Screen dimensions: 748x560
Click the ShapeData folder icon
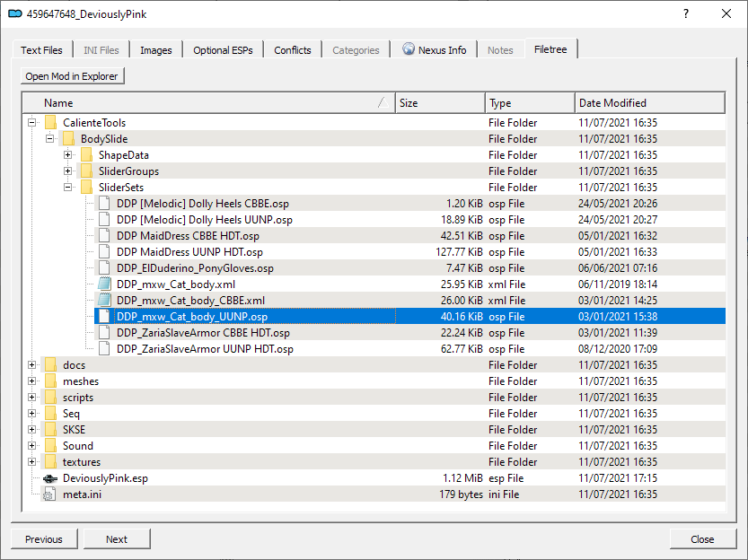pos(86,155)
